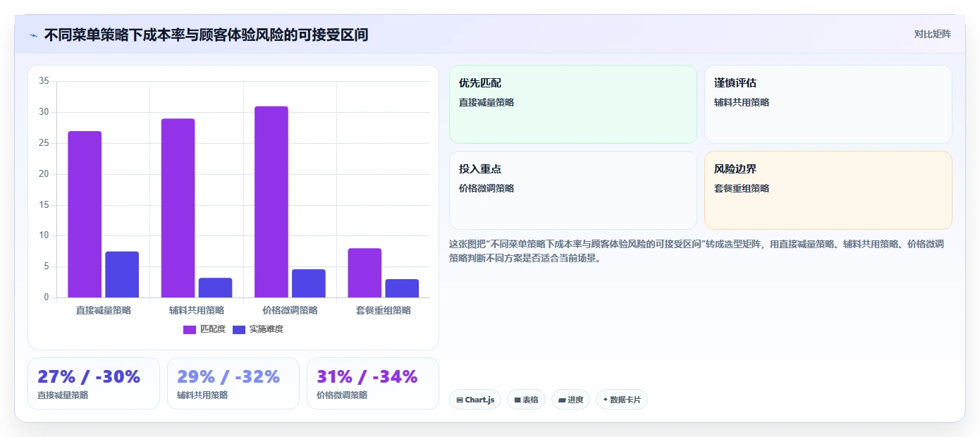Click the 表格 tag icon
This screenshot has width=980, height=437.
[x=517, y=400]
